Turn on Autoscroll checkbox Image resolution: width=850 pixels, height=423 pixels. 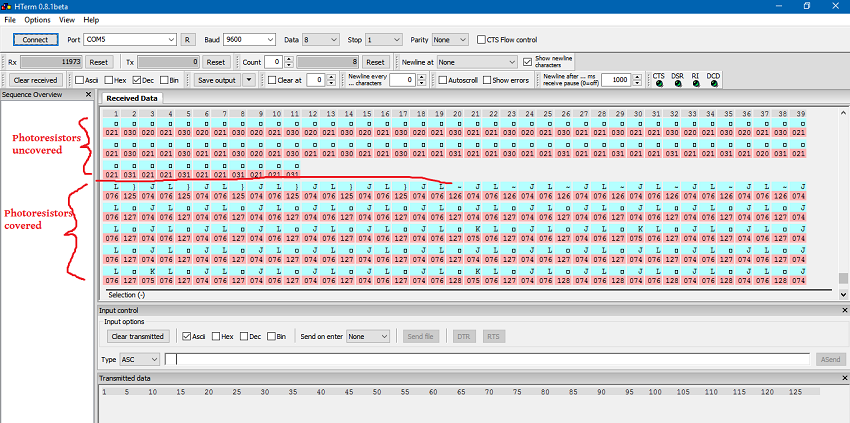coord(443,80)
